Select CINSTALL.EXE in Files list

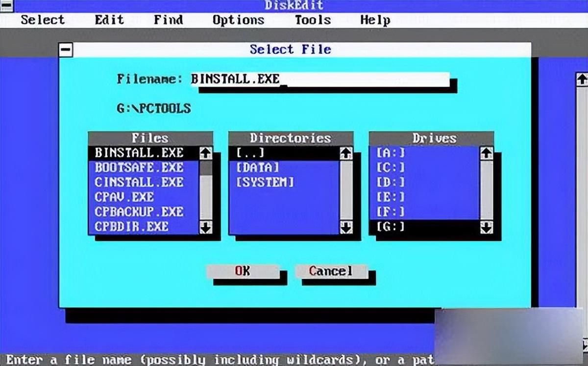click(144, 182)
